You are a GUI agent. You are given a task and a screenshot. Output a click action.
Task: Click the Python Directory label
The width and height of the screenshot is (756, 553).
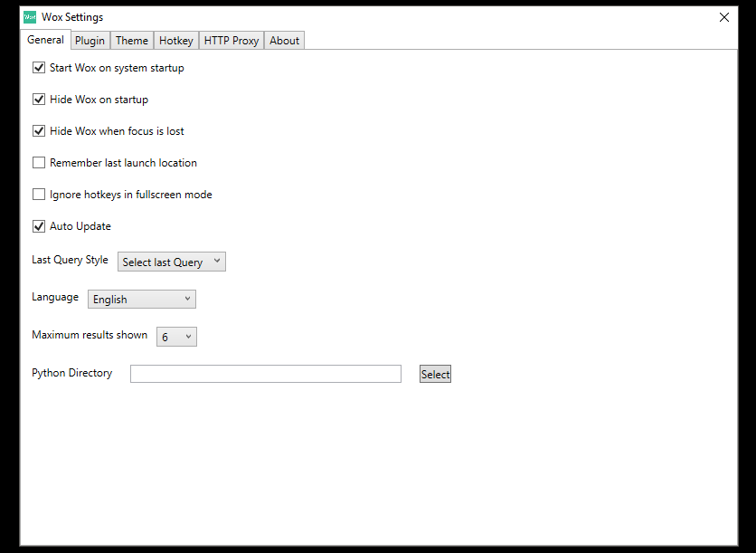click(x=71, y=373)
